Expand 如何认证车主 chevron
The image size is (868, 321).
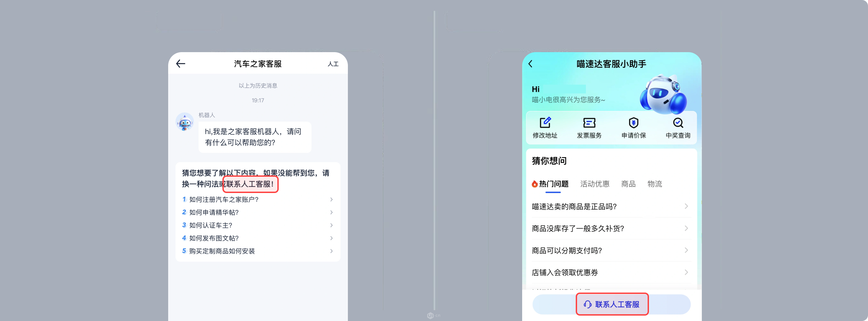click(x=331, y=225)
